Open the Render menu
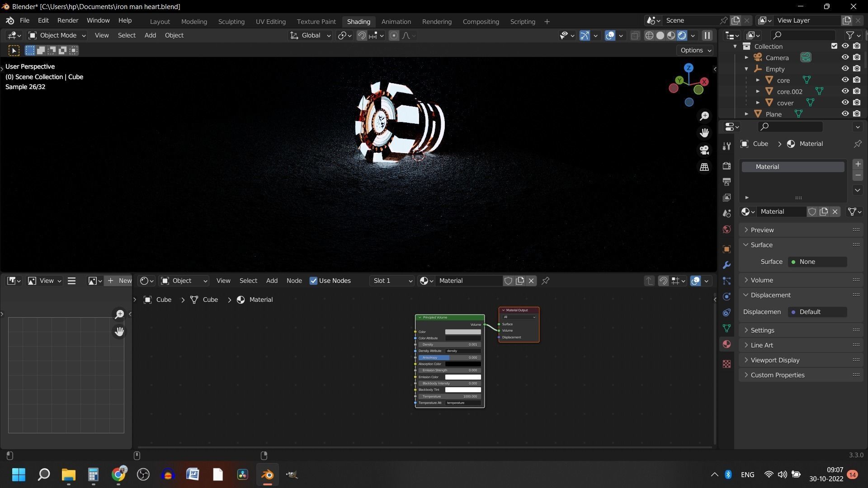This screenshot has height=488, width=868. [68, 21]
